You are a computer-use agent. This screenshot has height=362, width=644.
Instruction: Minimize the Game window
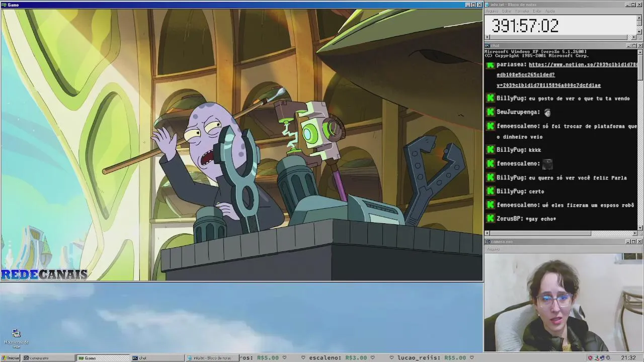pyautogui.click(x=467, y=5)
